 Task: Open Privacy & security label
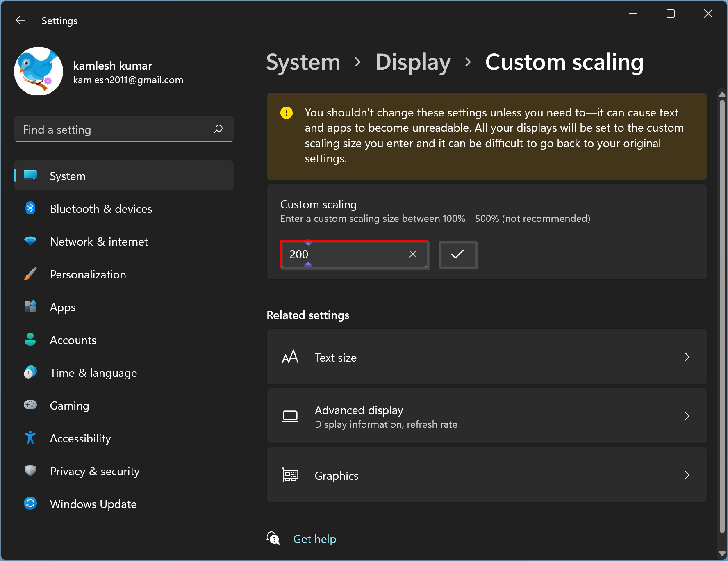(95, 471)
